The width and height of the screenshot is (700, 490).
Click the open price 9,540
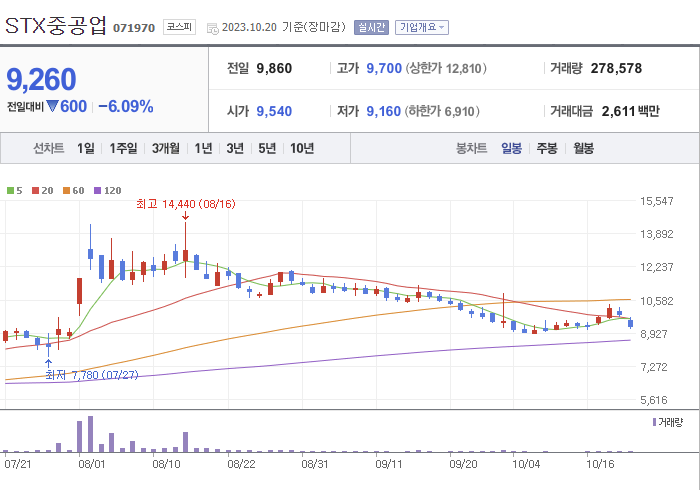274,111
